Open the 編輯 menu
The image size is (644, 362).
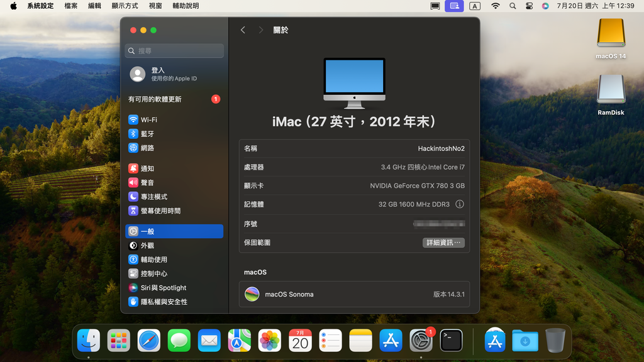click(x=94, y=6)
